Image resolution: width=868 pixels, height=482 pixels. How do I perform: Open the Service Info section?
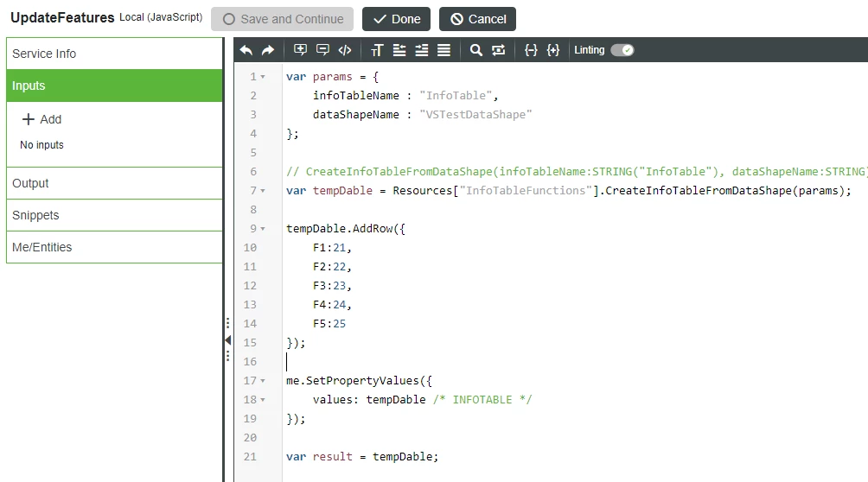click(115, 54)
